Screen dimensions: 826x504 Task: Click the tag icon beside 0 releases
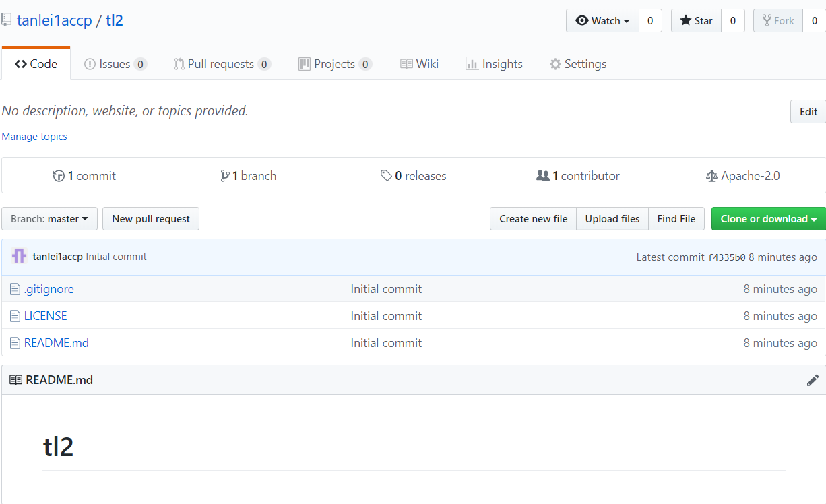pos(386,176)
